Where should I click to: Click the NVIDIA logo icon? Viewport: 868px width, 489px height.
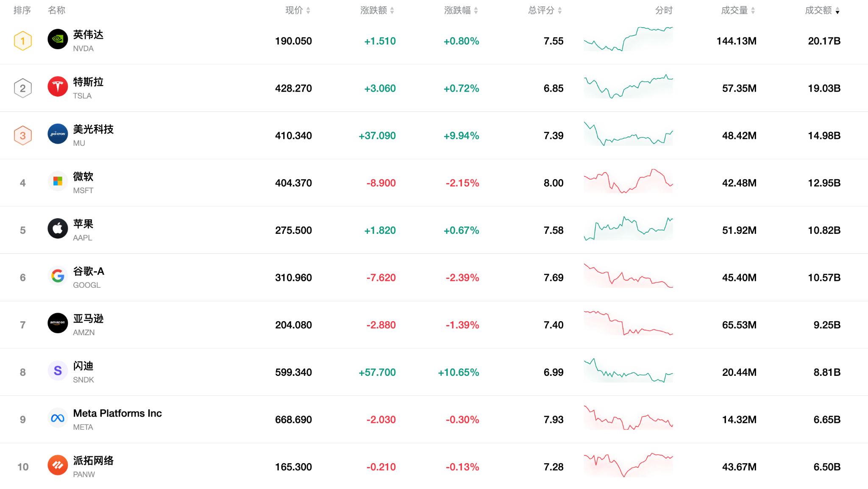[58, 39]
